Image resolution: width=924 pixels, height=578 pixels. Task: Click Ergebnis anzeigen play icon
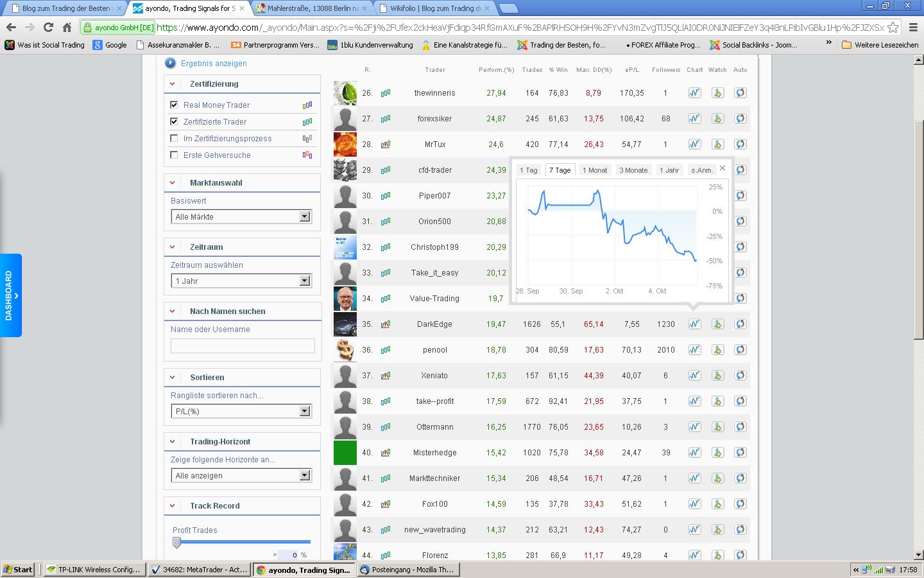[170, 63]
